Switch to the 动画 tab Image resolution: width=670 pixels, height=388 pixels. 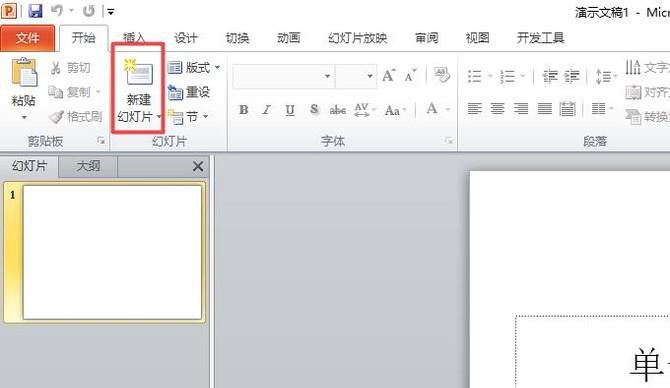pos(288,38)
